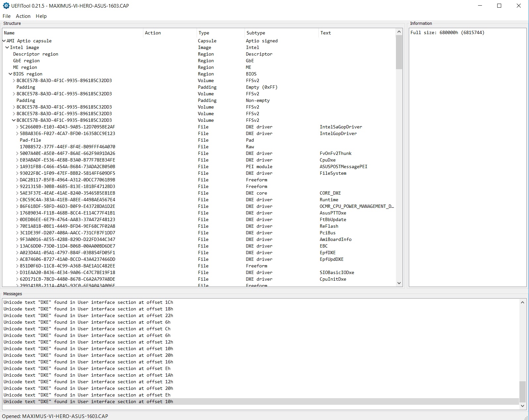Click Messages scrollbar up arrow
529x420 pixels.
(x=522, y=302)
